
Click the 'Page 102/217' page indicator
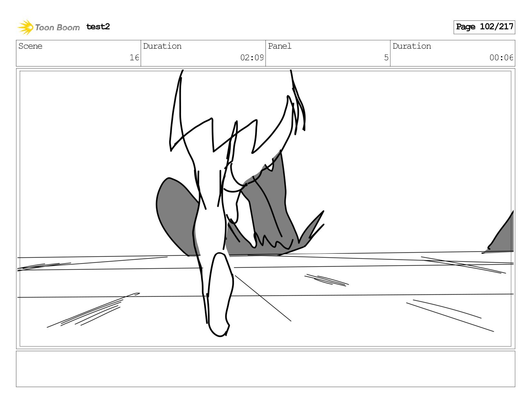coord(484,27)
